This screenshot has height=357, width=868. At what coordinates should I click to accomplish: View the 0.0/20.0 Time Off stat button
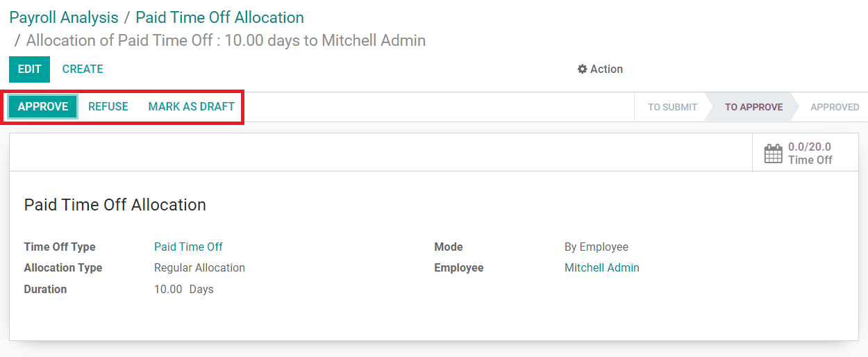[x=806, y=153]
